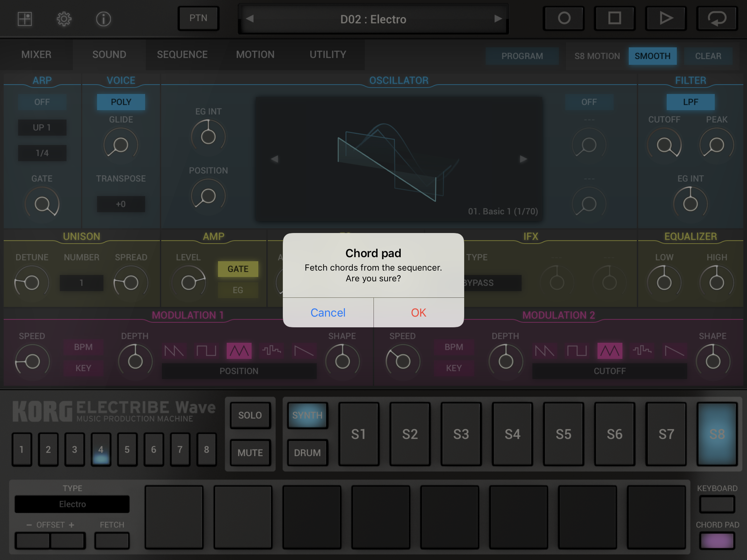Toggle ARP OFF switch
Screen dimensions: 747x560
tap(42, 102)
